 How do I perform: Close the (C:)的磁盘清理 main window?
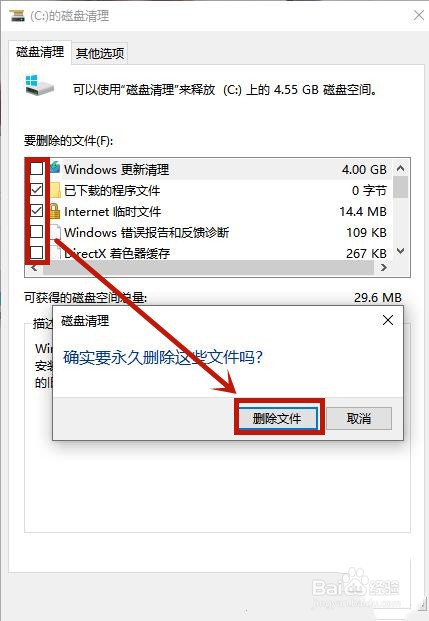click(x=419, y=15)
